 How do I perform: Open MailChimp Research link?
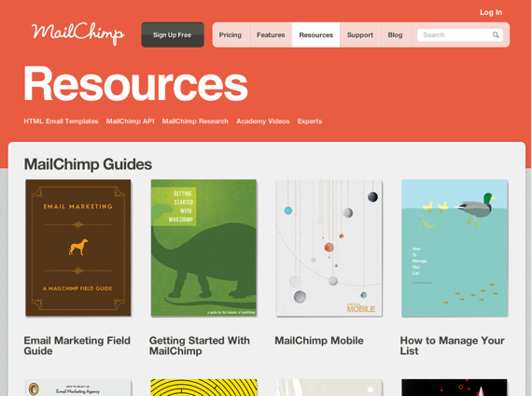(195, 121)
